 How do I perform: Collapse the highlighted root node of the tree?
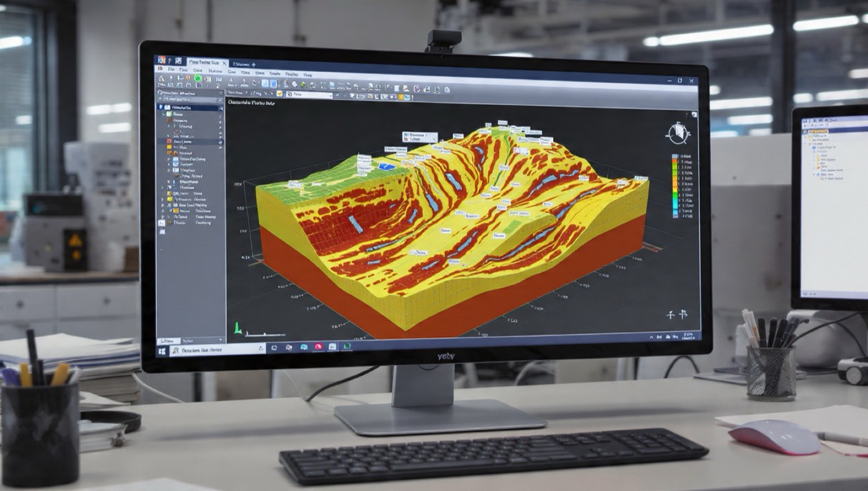[161, 107]
